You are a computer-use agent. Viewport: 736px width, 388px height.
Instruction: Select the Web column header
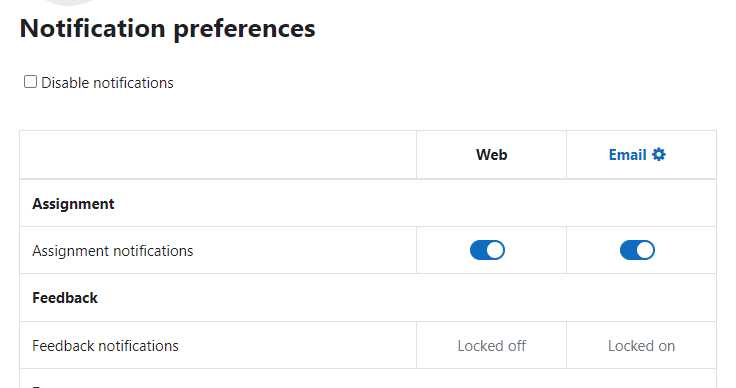[491, 155]
